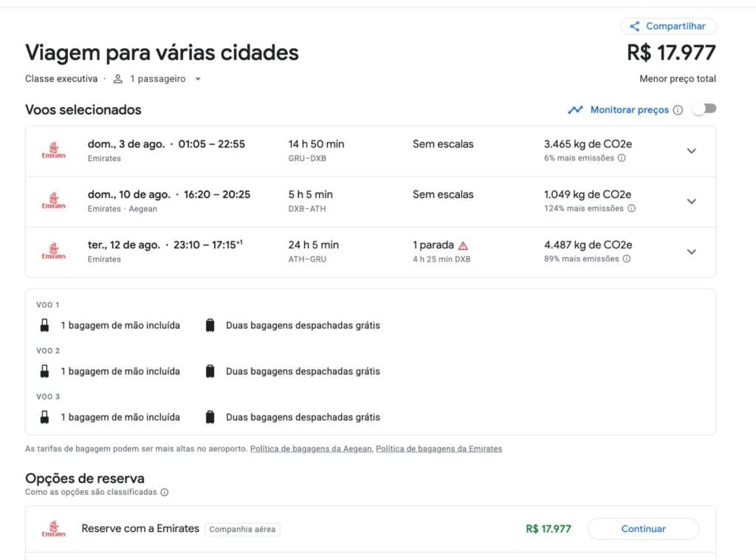This screenshot has height=560, width=756.
Task: Click info icon beside 89% mais emissões
Action: coord(626,259)
